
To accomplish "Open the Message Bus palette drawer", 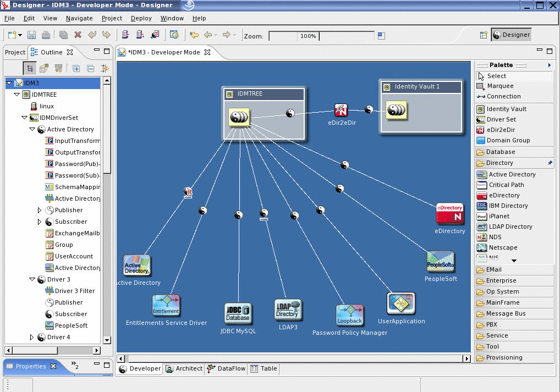I will click(514, 313).
